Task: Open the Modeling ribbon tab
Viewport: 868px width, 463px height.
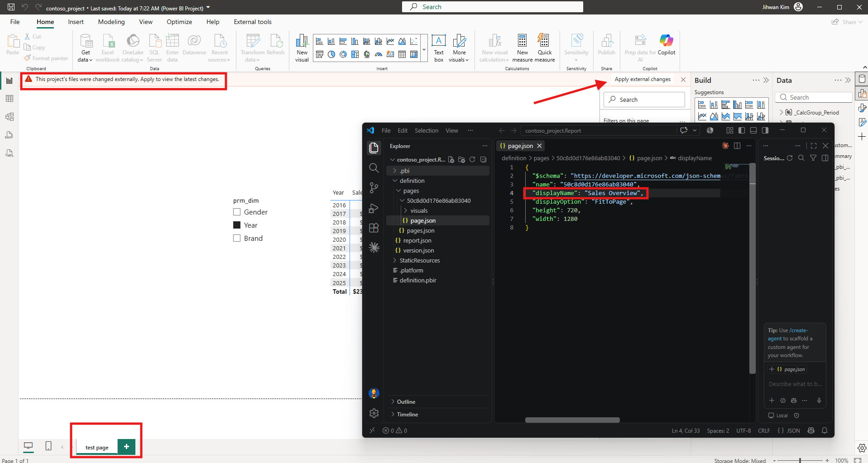Action: 111,22
